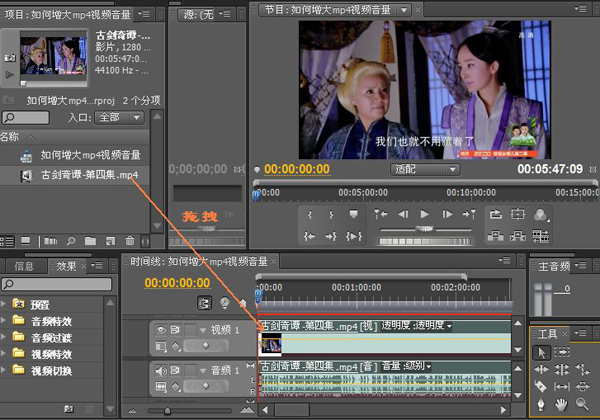Switch project panel to list view
The image size is (600, 420).
[7, 241]
